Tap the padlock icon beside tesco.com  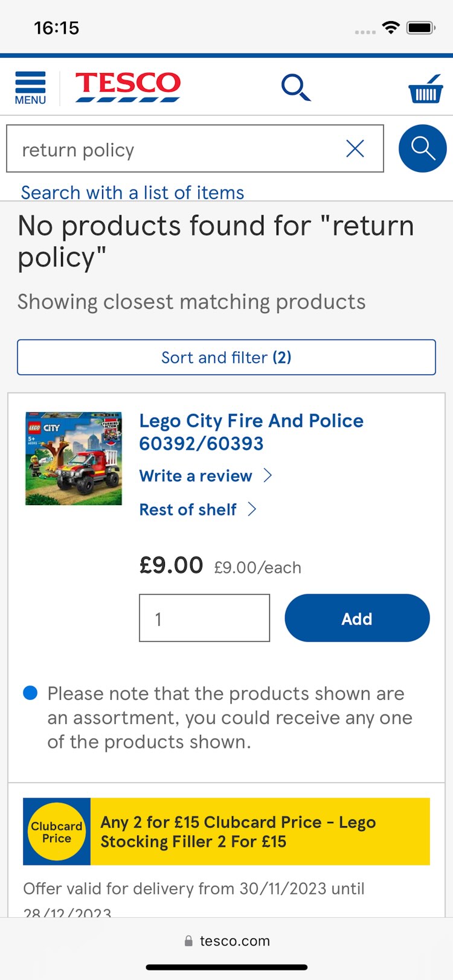point(188,941)
